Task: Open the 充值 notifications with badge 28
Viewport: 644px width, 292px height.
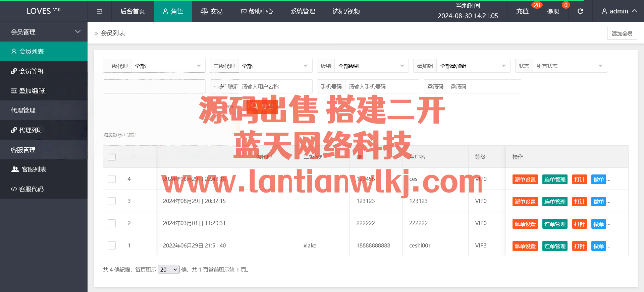Action: [522, 11]
